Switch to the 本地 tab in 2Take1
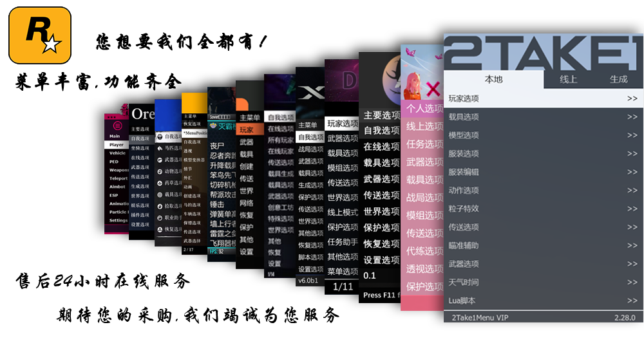The width and height of the screenshot is (644, 354). click(x=493, y=80)
